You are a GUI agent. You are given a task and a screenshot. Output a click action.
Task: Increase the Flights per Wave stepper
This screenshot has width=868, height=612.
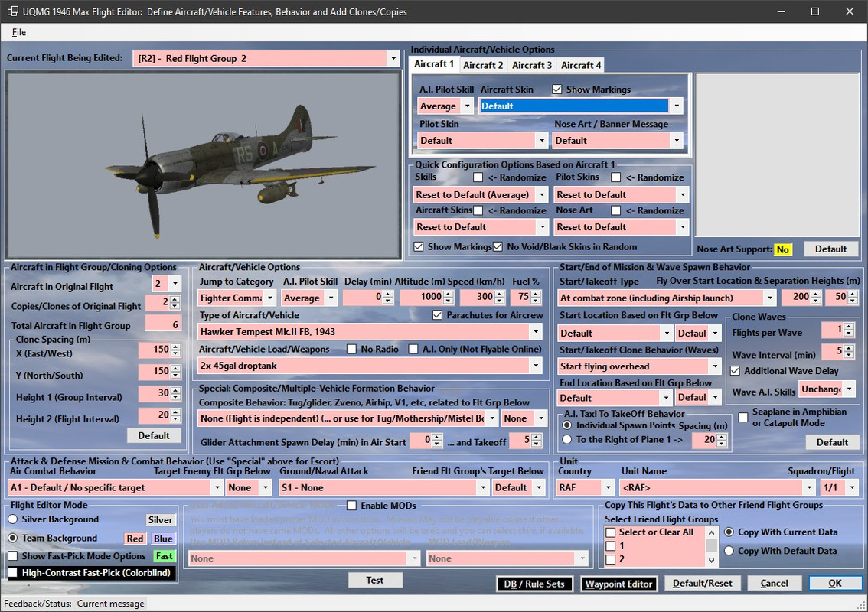point(849,327)
